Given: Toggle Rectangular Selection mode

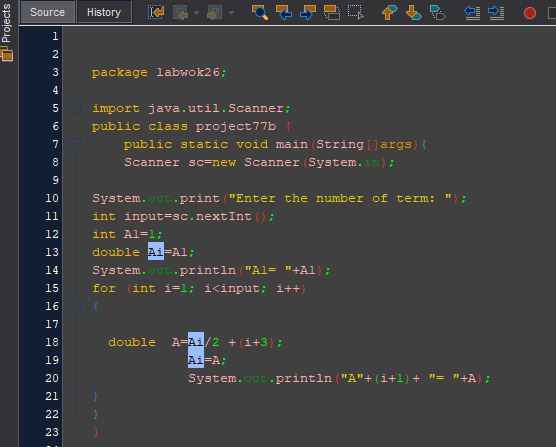Looking at the screenshot, I should [356, 12].
